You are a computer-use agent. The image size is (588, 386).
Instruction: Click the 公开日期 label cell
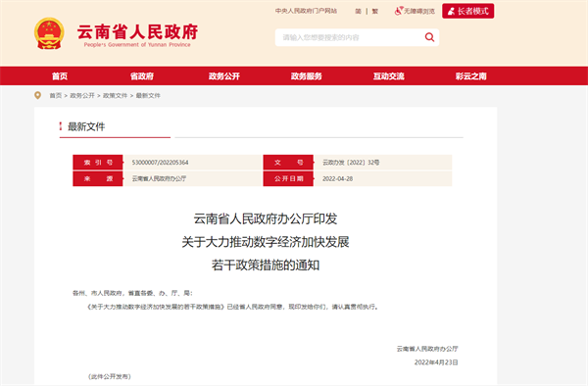[x=288, y=178]
